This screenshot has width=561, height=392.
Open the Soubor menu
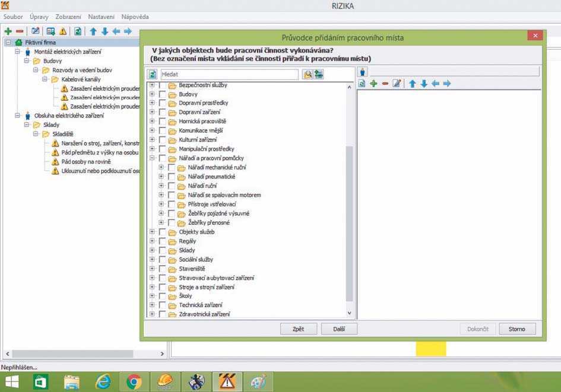13,17
